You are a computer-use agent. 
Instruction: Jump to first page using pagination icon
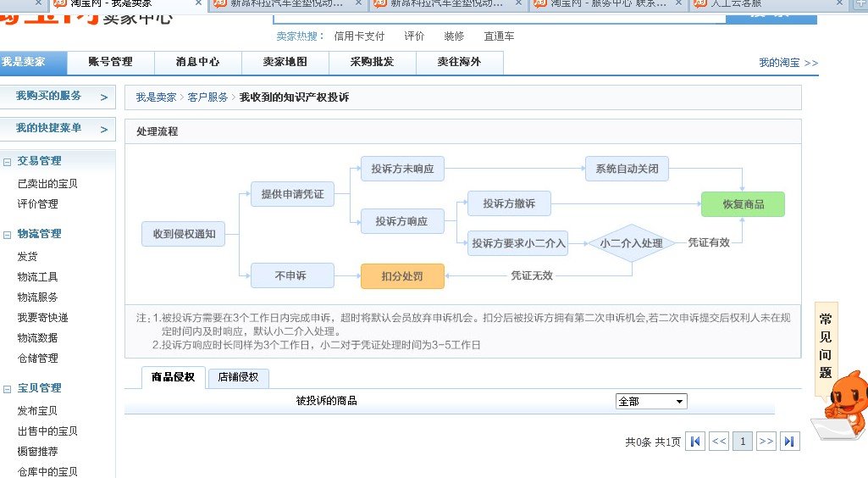point(694,441)
